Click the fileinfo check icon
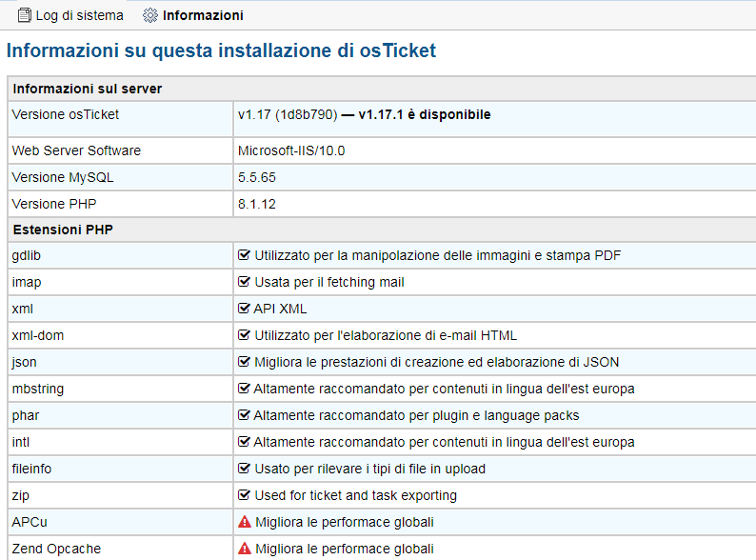756x560 pixels. (x=245, y=469)
